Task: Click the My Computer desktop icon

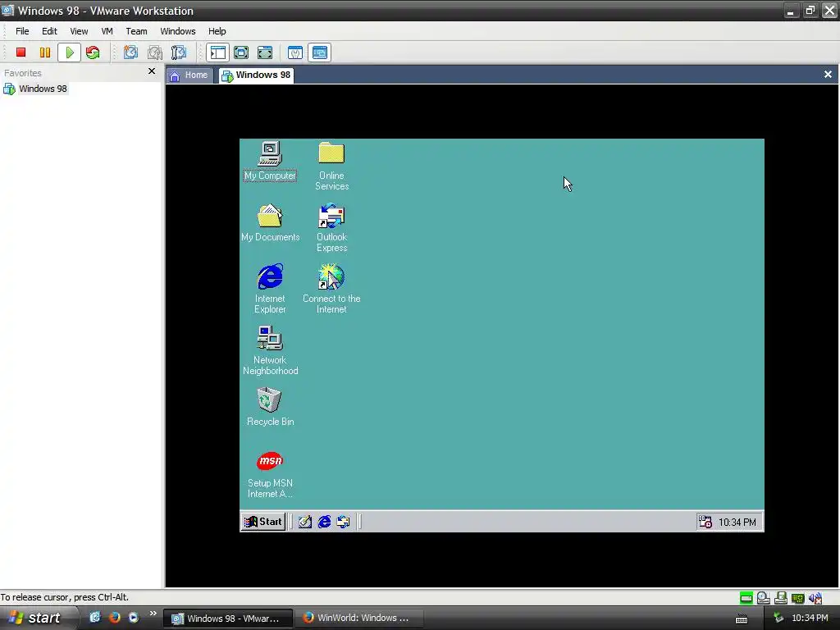Action: pos(270,161)
